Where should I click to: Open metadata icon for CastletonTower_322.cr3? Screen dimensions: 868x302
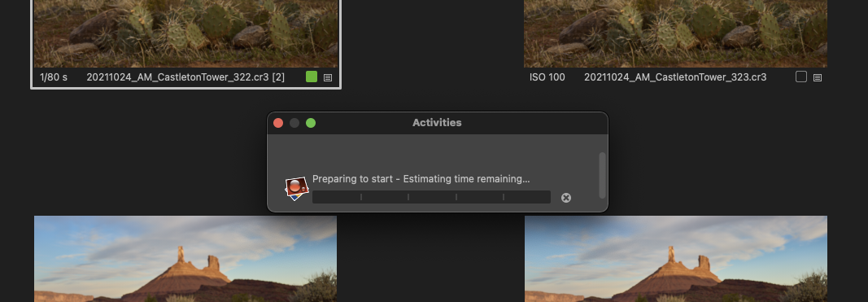[328, 77]
